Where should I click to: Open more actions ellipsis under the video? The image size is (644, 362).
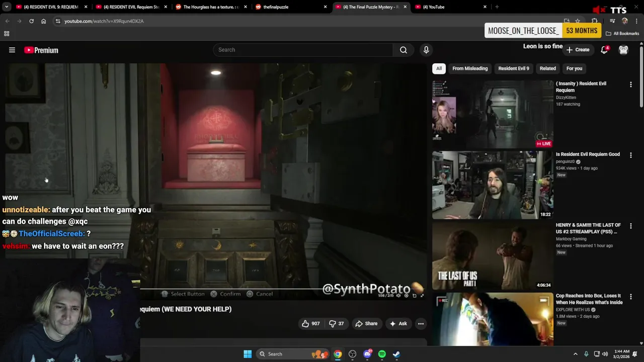tap(421, 323)
